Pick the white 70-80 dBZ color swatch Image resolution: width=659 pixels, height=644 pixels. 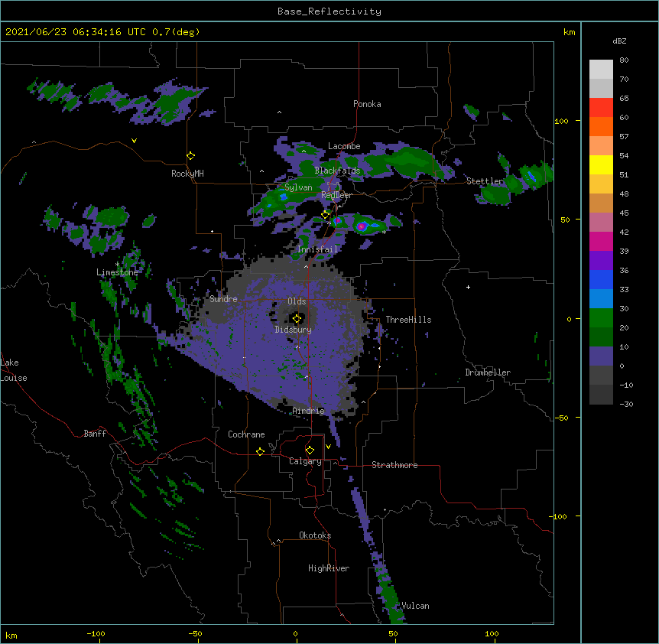pos(601,70)
